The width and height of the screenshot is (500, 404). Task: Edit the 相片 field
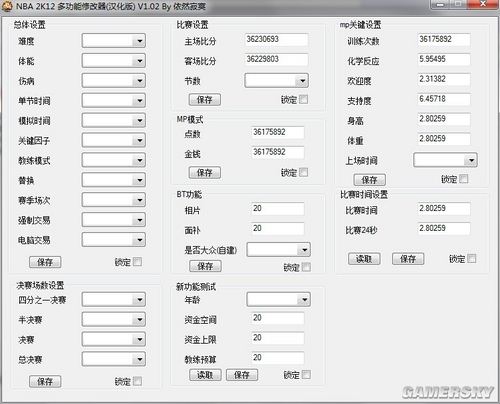coord(278,209)
